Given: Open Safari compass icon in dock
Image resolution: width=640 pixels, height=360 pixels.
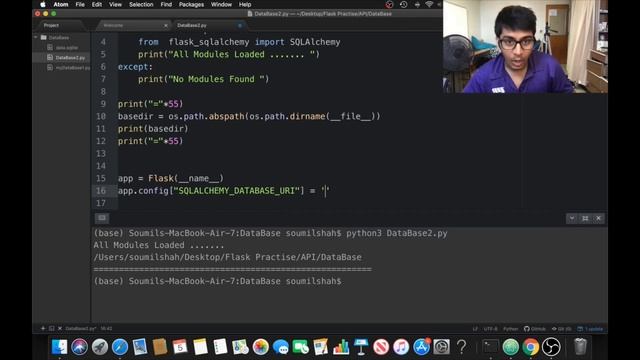Looking at the screenshot, I should (120, 347).
